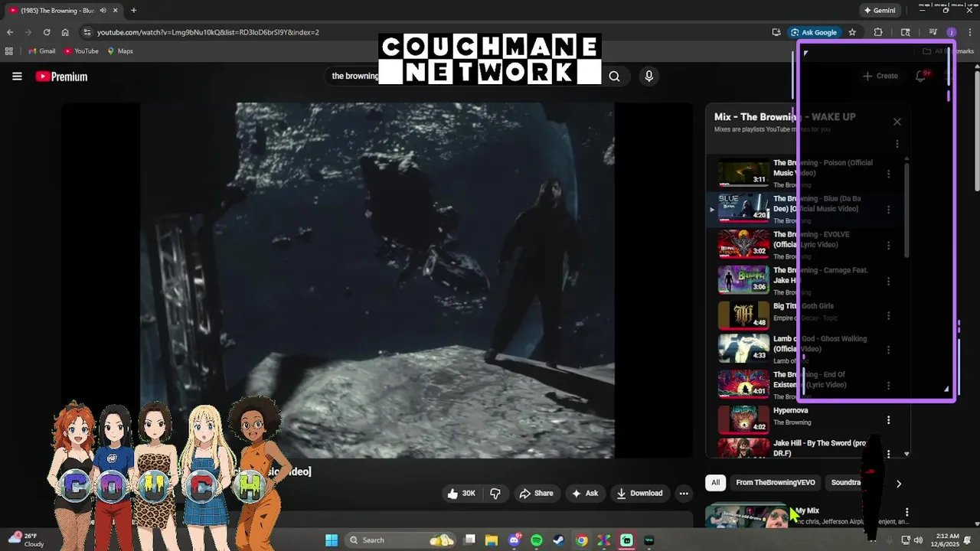Open the Ask AI button
The width and height of the screenshot is (980, 551).
coord(584,494)
